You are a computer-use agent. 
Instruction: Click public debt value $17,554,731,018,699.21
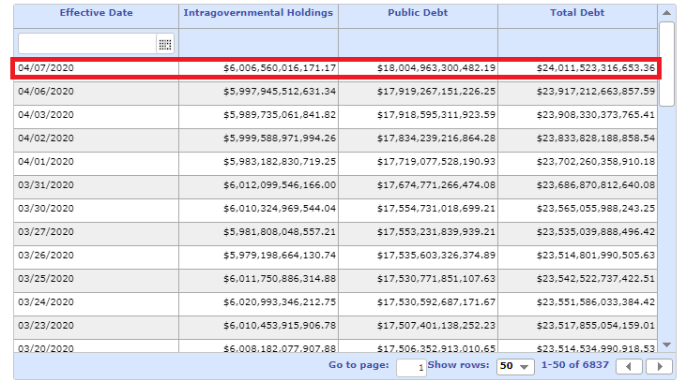(x=436, y=208)
